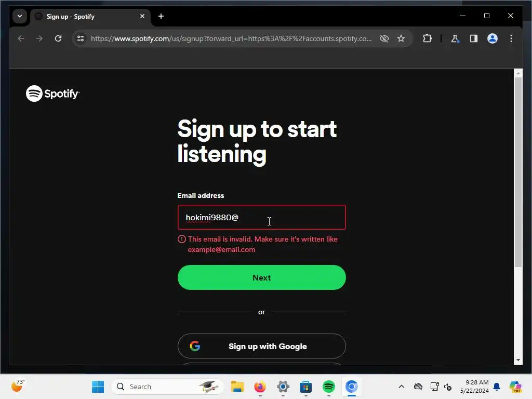Click the Spotify logo on the page
This screenshot has height=399, width=532.
point(53,94)
